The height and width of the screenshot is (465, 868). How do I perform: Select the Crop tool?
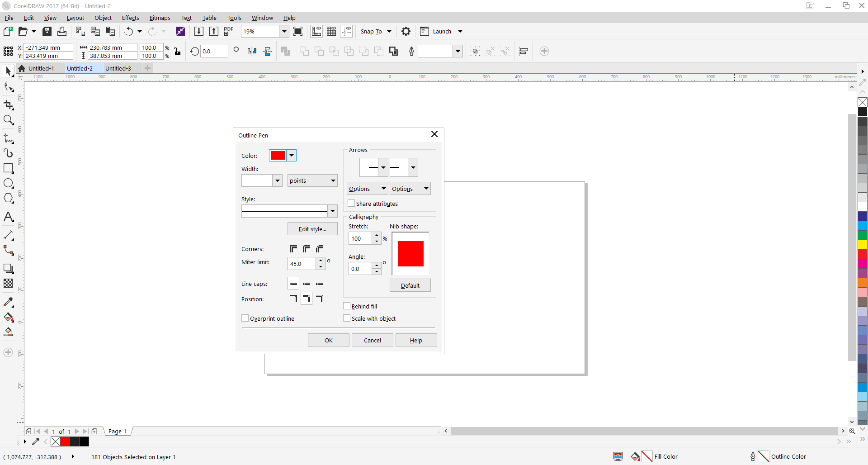point(8,104)
